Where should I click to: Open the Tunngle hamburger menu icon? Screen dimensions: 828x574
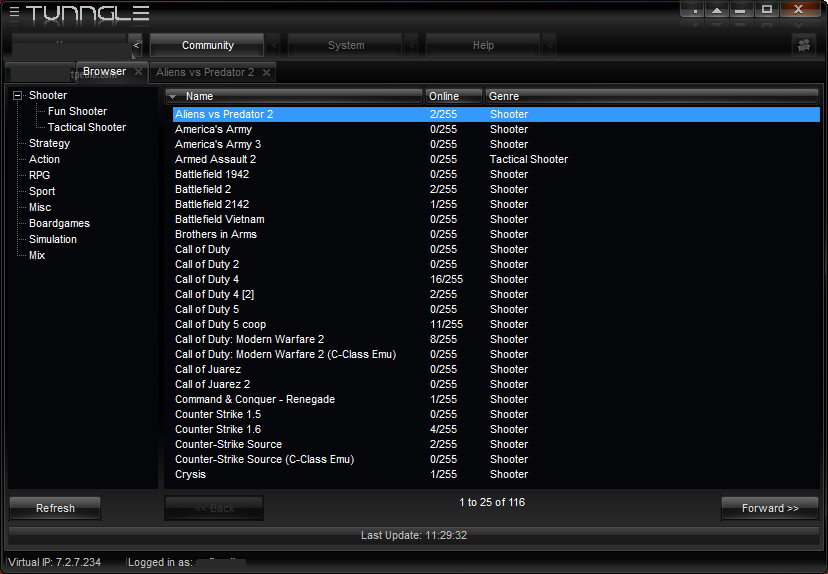pos(14,12)
